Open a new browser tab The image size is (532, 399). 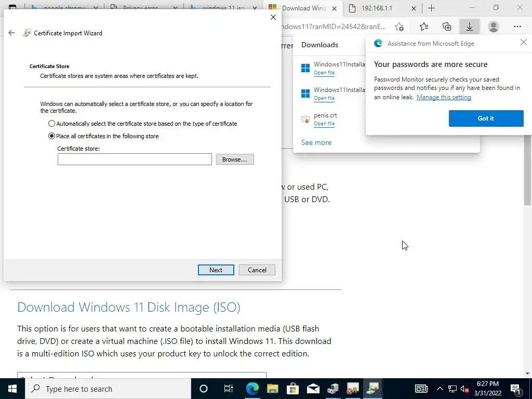pos(432,8)
